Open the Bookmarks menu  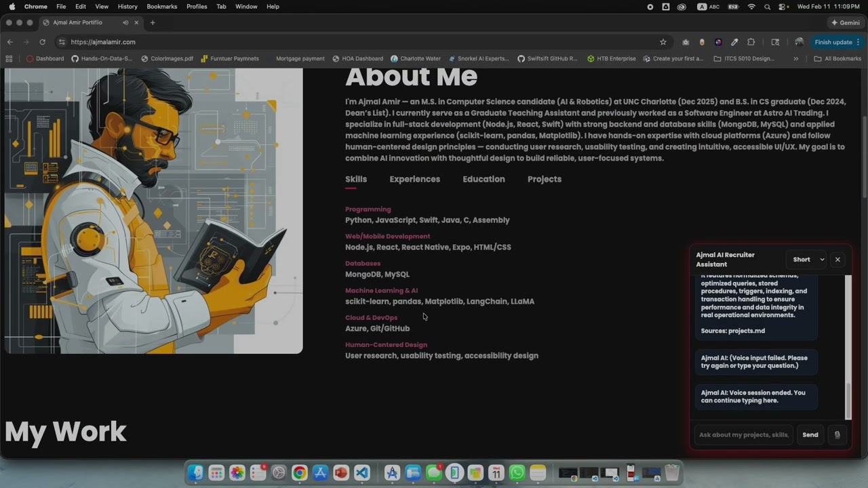tap(162, 6)
